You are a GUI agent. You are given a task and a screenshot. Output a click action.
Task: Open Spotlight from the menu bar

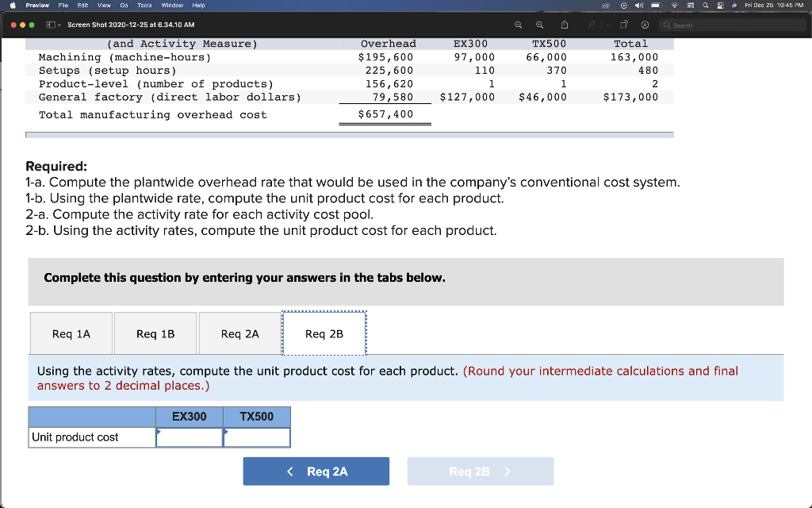[706, 5]
